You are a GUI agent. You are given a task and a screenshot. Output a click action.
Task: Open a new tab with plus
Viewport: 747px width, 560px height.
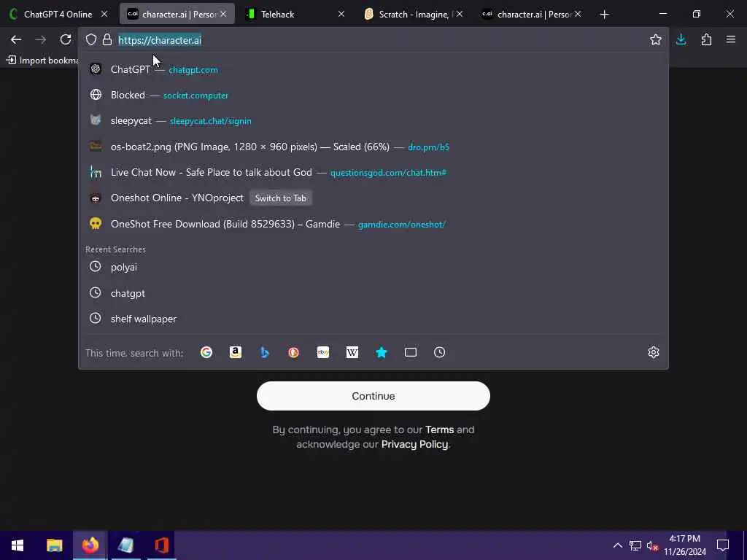605,15
